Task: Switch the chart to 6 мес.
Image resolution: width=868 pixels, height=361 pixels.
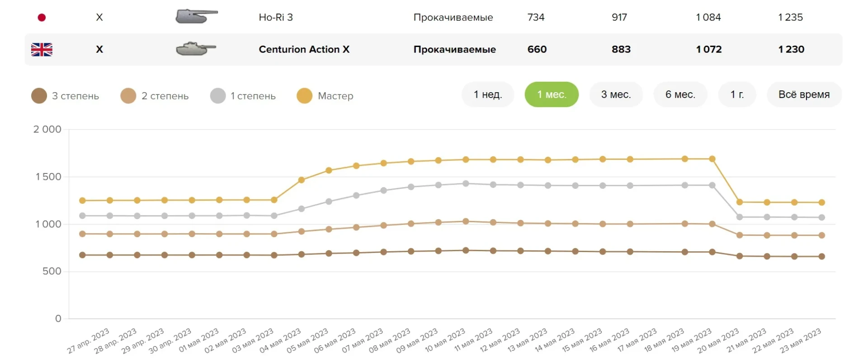Action: [680, 94]
